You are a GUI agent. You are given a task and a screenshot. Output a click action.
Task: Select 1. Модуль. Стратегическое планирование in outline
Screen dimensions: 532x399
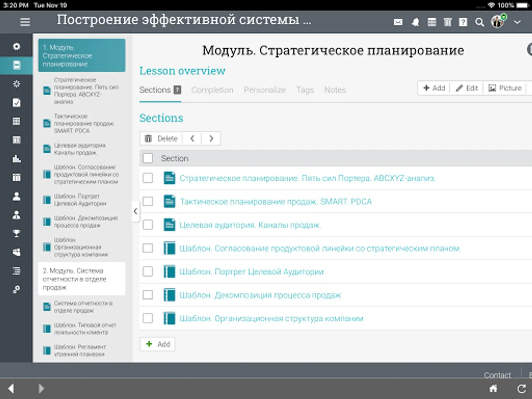pos(82,55)
